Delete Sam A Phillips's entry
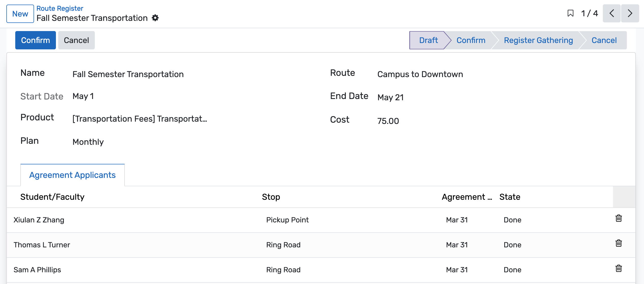644x284 pixels. click(619, 268)
